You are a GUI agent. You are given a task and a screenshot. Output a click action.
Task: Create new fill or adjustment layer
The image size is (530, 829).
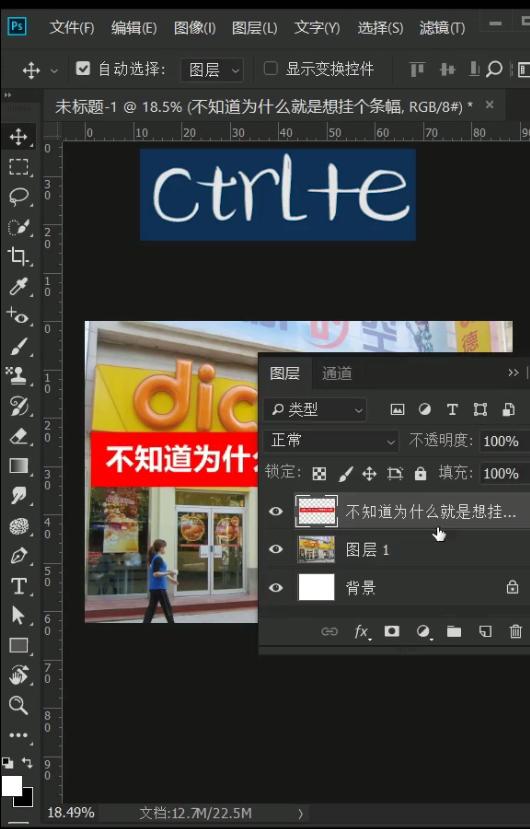[x=423, y=631]
